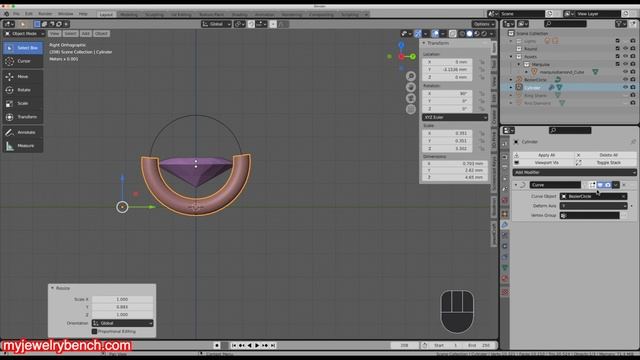The height and width of the screenshot is (360, 640).
Task: Open the Modifier properties wrench tab
Action: click(x=505, y=225)
